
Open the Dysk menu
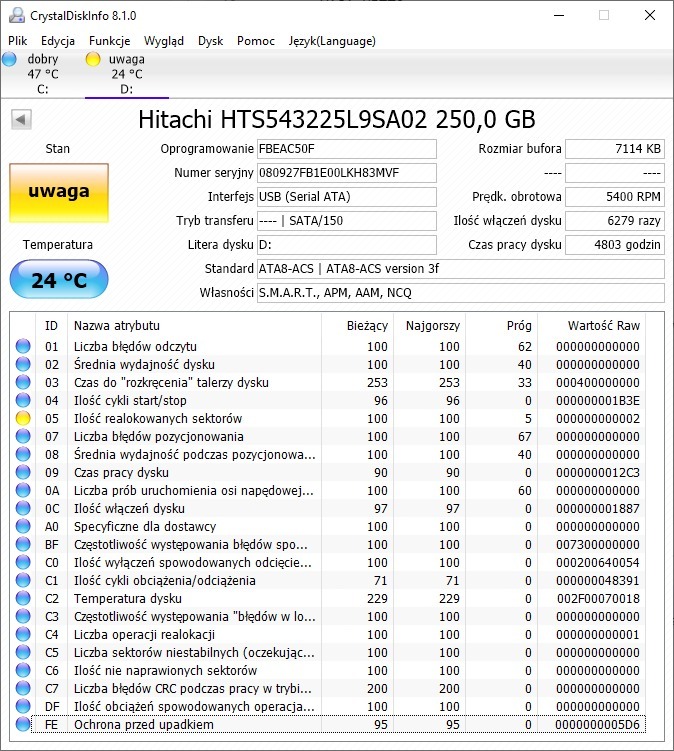tap(211, 41)
